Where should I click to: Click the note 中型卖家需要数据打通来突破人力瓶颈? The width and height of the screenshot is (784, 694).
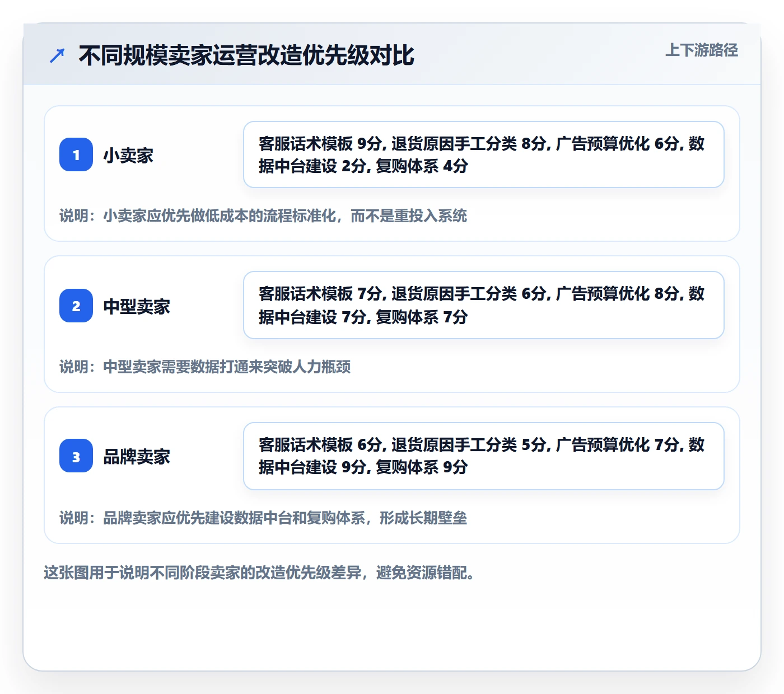pyautogui.click(x=205, y=367)
